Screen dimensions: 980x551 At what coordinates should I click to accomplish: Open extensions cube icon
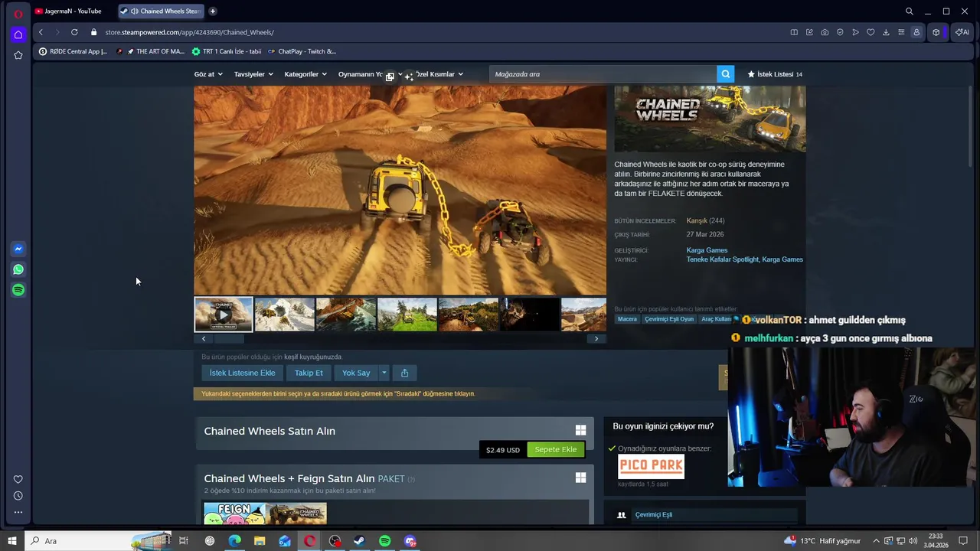[x=936, y=32]
